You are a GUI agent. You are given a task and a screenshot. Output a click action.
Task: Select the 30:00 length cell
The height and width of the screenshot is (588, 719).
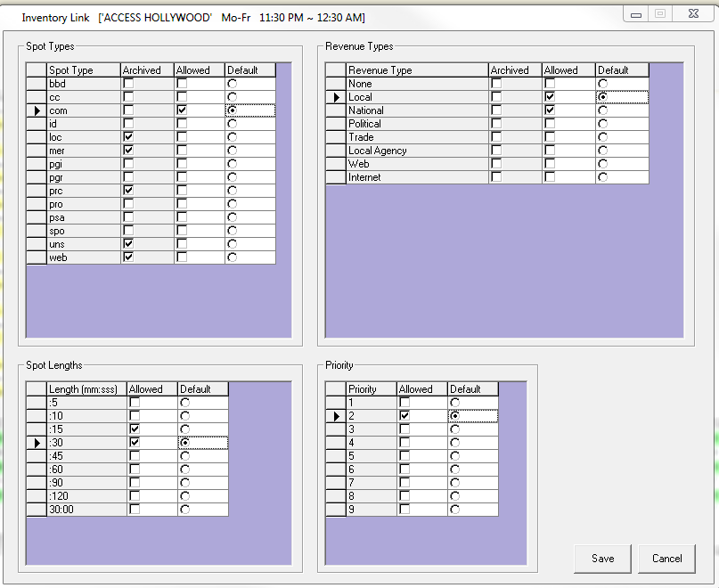click(86, 510)
